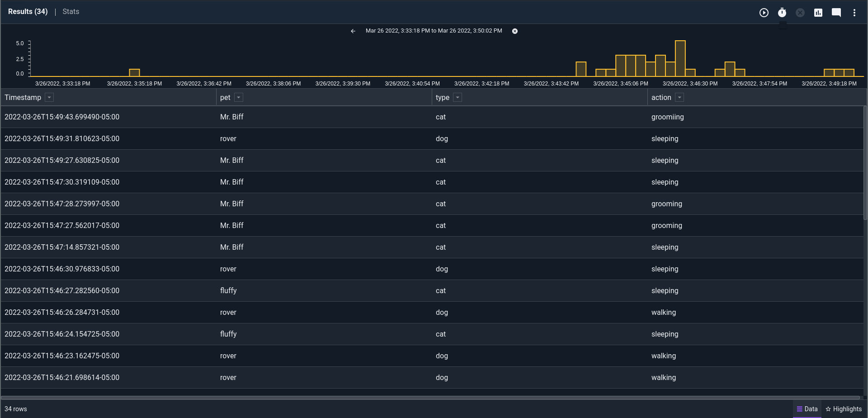Viewport: 868px width, 418px height.
Task: Open the bar chart visualization icon
Action: 818,13
